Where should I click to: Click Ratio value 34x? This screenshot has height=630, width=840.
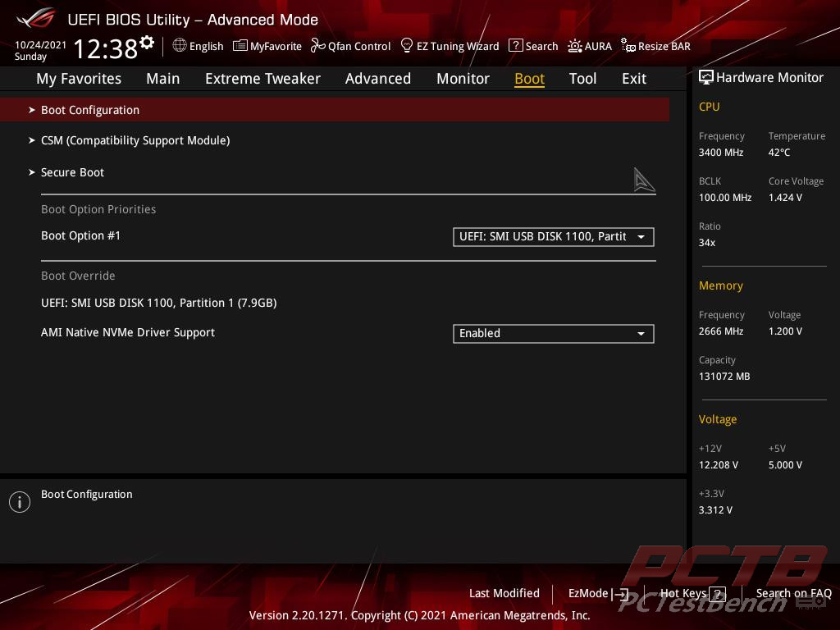[707, 243]
